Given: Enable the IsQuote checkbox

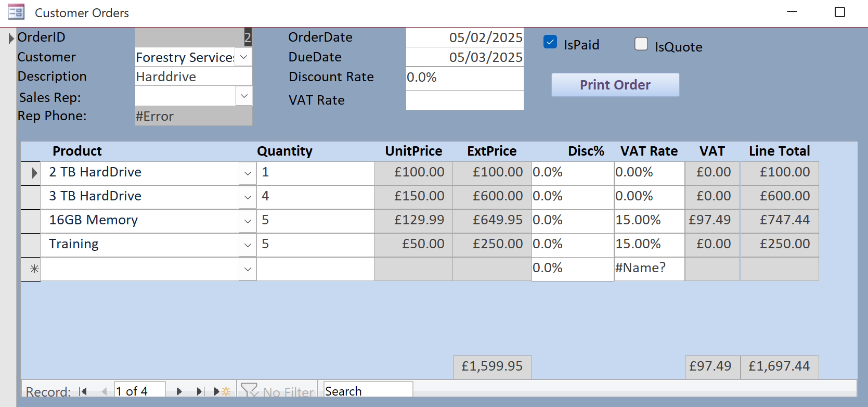Looking at the screenshot, I should 641,44.
